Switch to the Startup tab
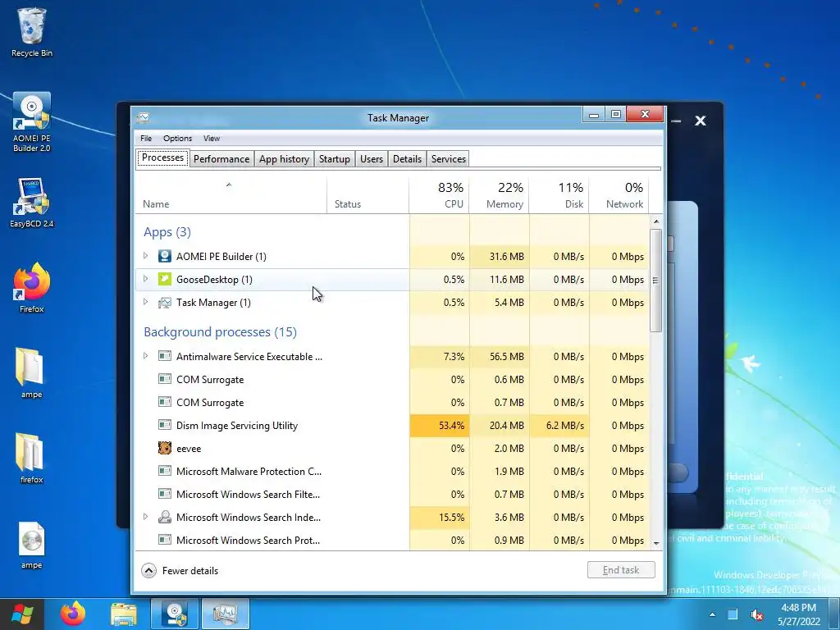Viewport: 840px width, 630px height. click(335, 159)
